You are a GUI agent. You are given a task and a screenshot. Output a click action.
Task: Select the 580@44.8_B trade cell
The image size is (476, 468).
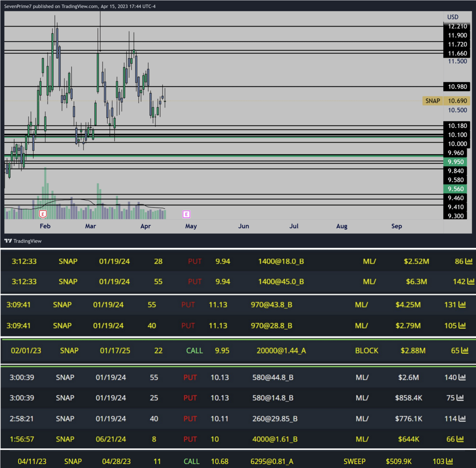tap(273, 377)
